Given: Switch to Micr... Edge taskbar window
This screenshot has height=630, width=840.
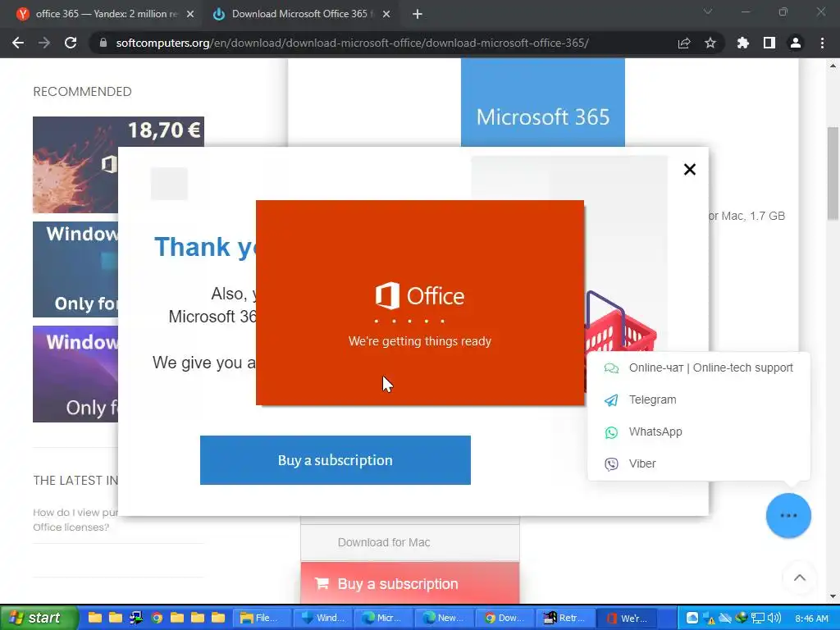Looking at the screenshot, I should [x=384, y=618].
